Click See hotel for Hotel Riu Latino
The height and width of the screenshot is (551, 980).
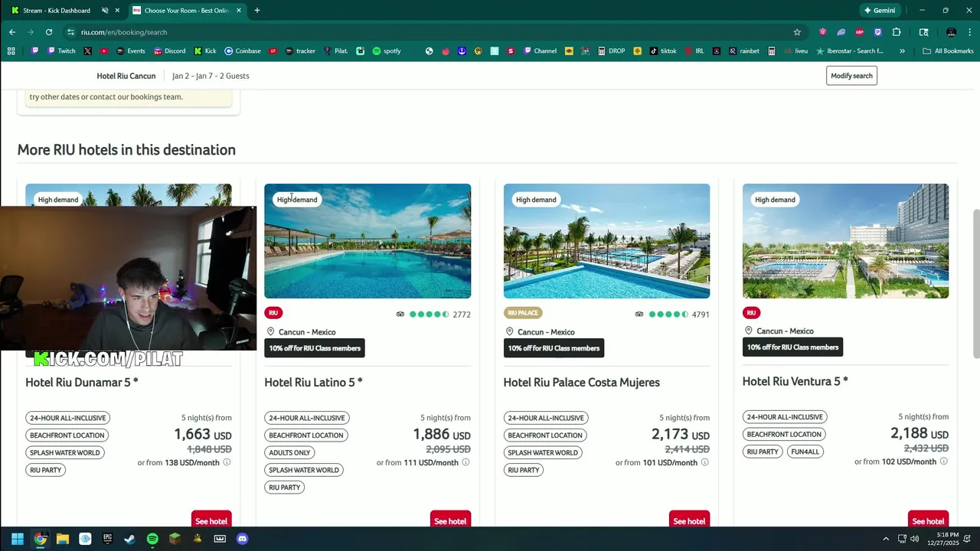point(450,520)
